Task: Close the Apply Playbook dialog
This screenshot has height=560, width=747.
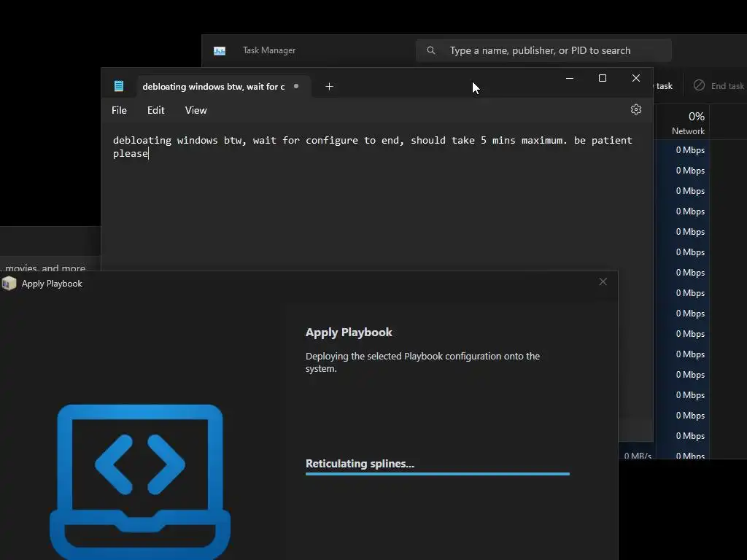Action: point(603,282)
